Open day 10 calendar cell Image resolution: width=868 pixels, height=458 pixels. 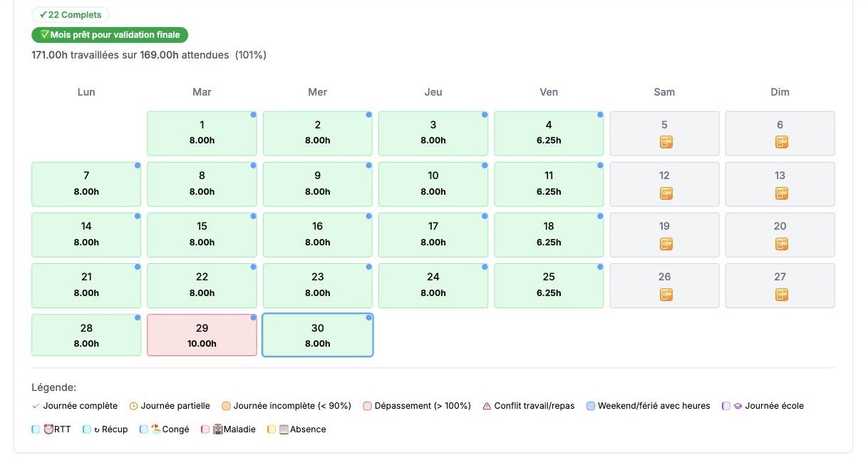[433, 184]
